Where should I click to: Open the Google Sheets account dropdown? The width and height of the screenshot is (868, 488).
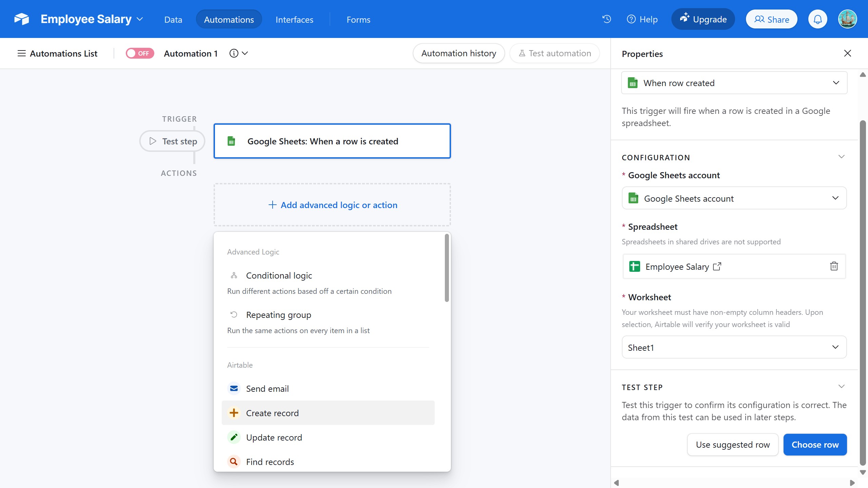(x=734, y=198)
